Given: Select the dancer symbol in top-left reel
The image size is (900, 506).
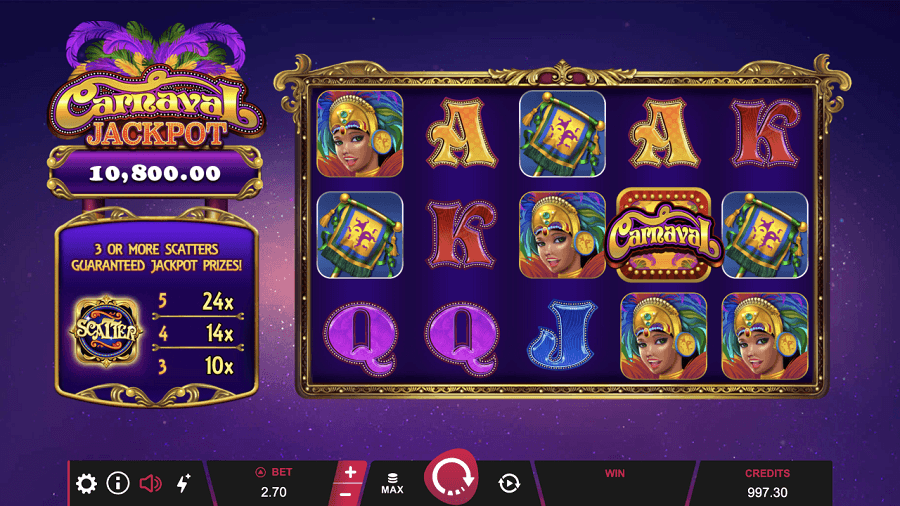Looking at the screenshot, I should (x=360, y=133).
